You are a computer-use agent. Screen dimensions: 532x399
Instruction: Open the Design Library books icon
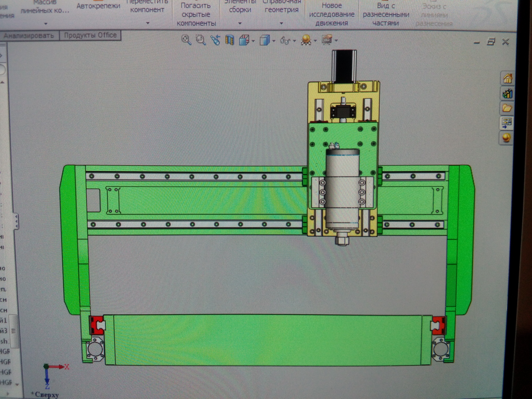pos(507,94)
